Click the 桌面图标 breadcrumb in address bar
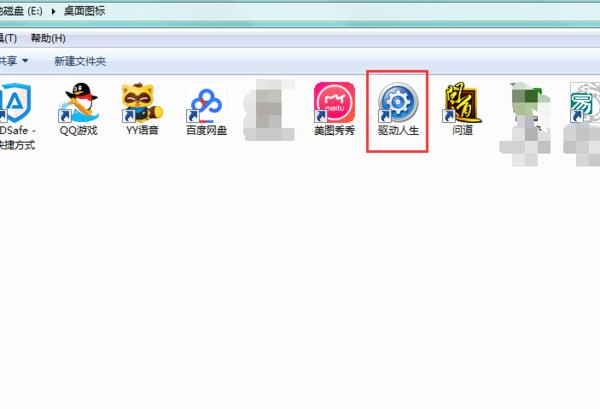 coord(84,11)
